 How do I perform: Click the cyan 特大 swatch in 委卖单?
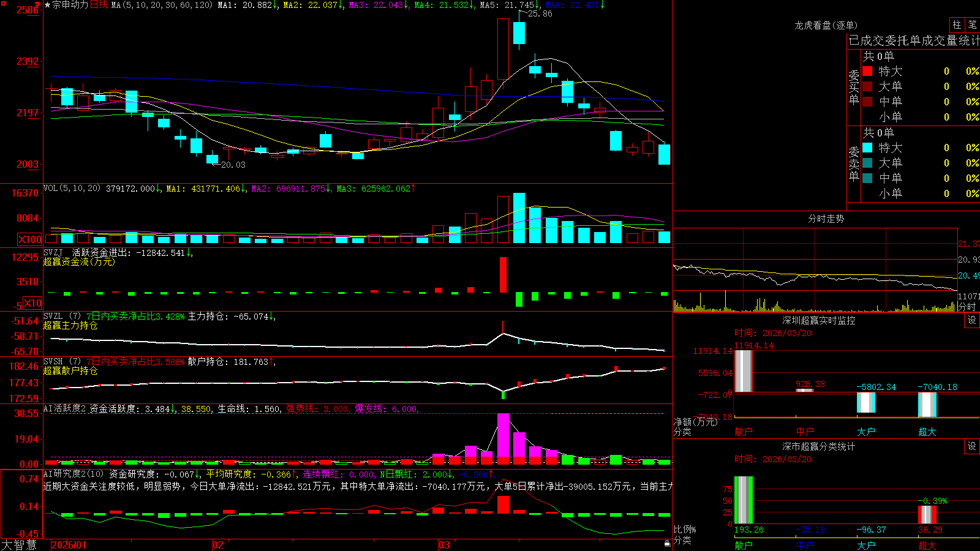[x=867, y=148]
